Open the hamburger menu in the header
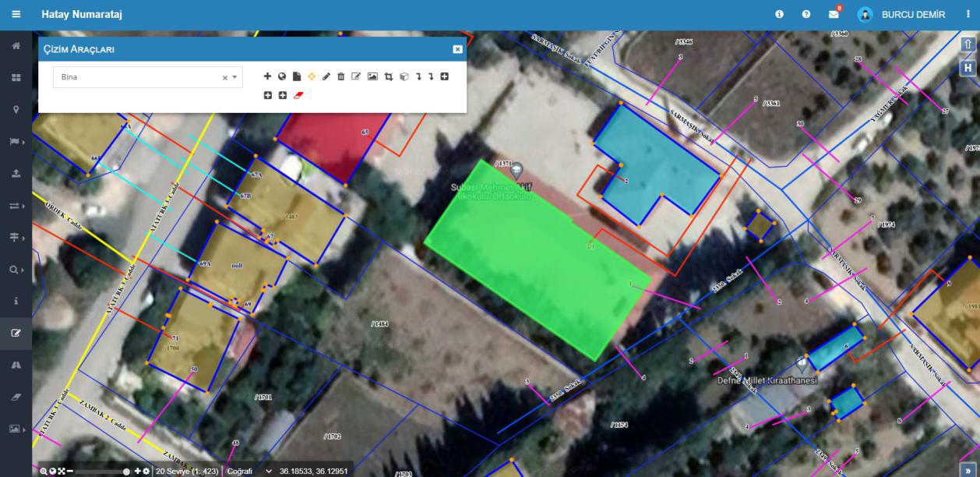Image resolution: width=980 pixels, height=477 pixels. [x=16, y=15]
